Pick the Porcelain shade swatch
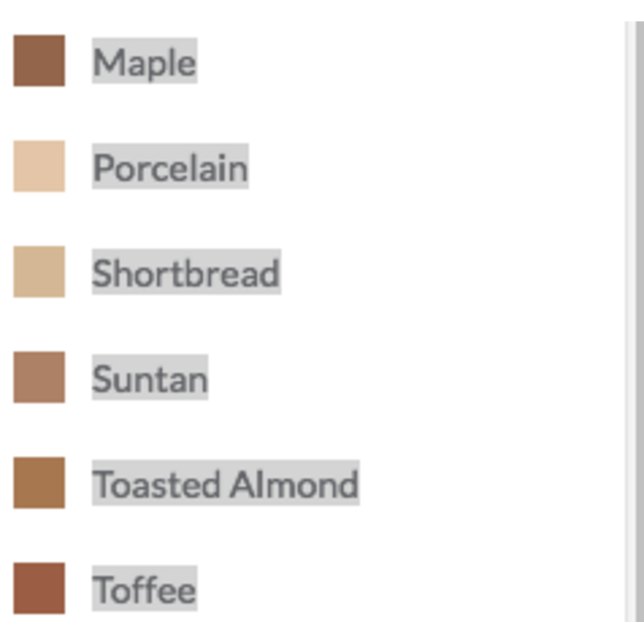The width and height of the screenshot is (644, 644). coord(39,166)
